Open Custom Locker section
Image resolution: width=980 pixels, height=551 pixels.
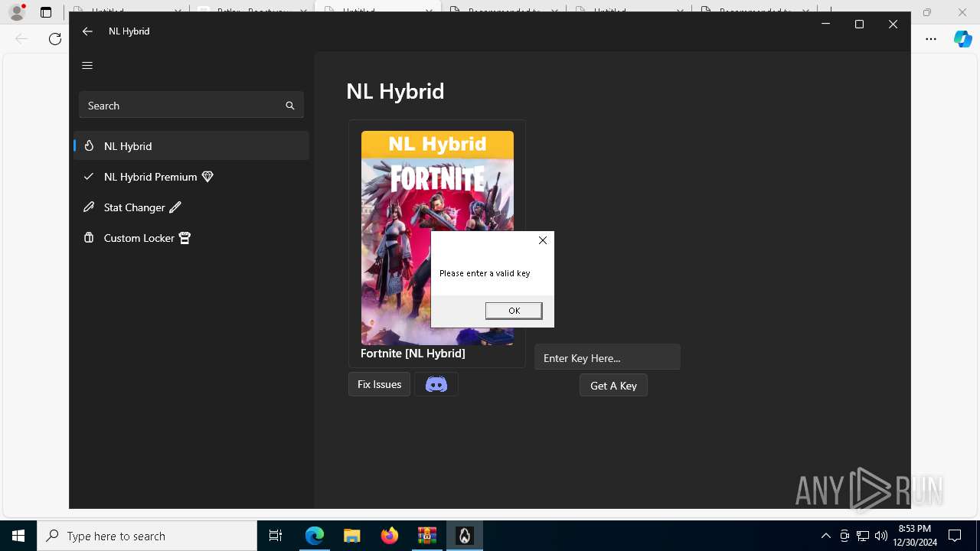click(x=191, y=238)
